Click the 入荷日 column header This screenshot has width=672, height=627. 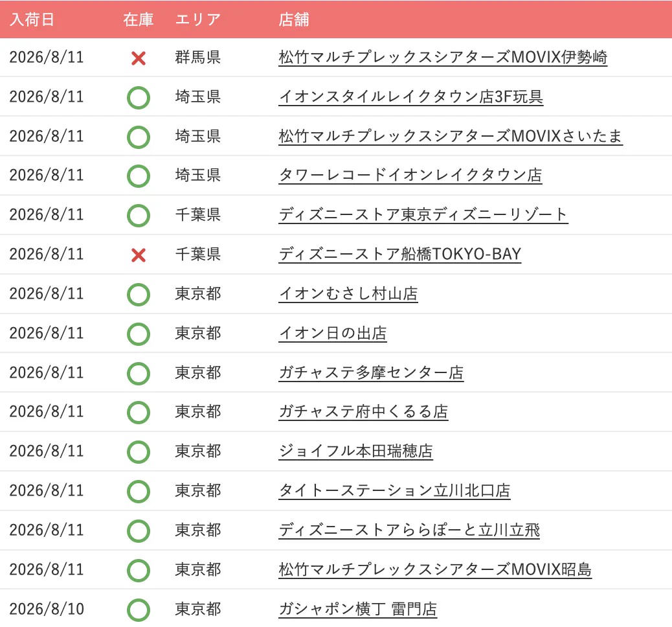coord(32,19)
